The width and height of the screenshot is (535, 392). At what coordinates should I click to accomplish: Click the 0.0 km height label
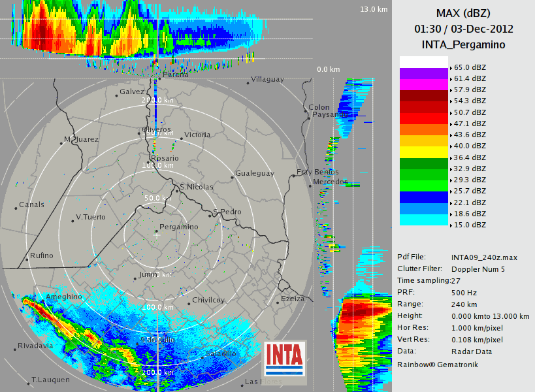coord(328,69)
